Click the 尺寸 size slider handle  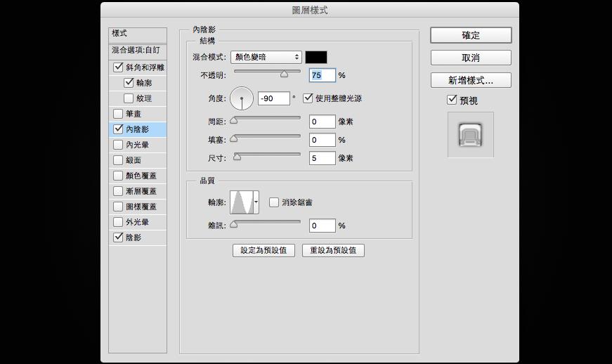point(237,157)
